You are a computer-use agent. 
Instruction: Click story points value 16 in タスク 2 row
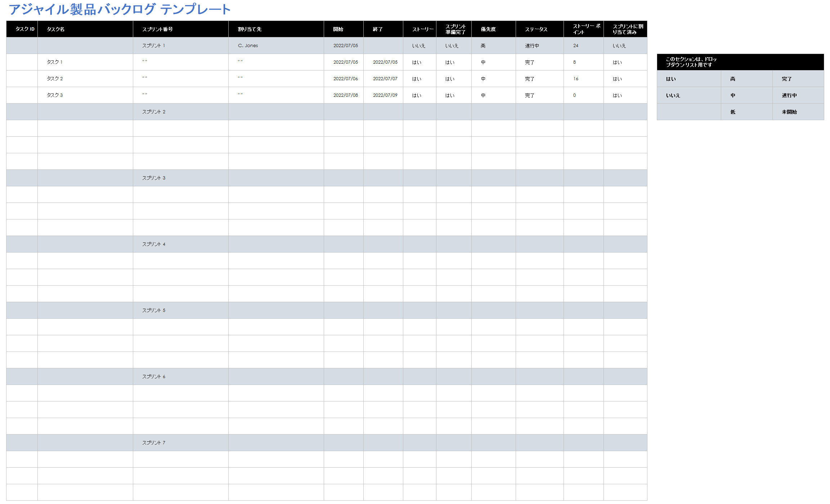coord(584,79)
